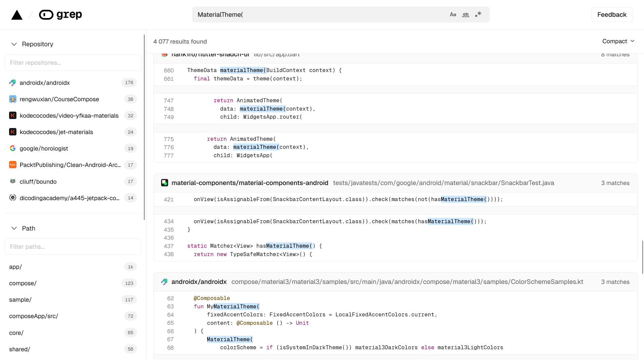Click the Vercel triangle logo

[17, 15]
